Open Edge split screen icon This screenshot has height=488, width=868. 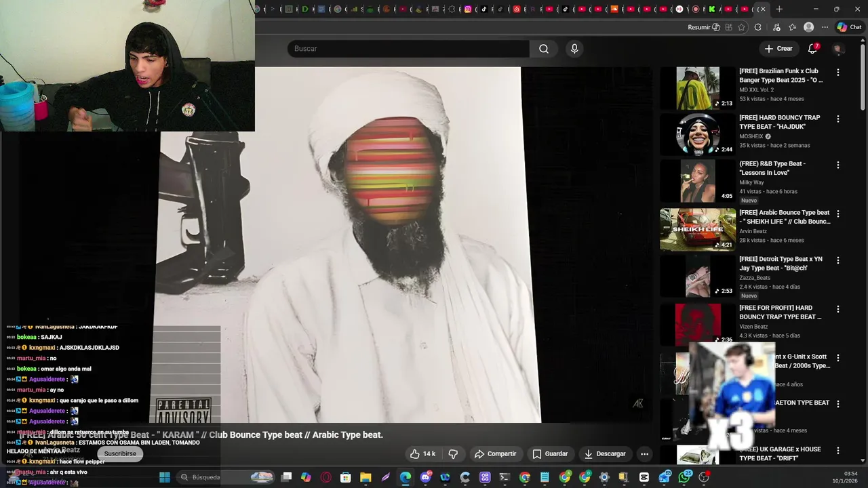click(x=728, y=27)
